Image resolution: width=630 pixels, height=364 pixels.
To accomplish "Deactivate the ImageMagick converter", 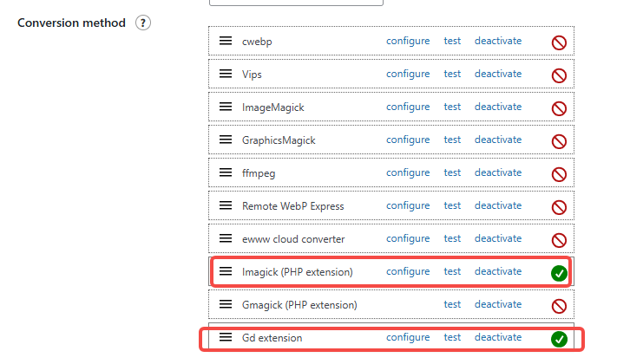I will tap(498, 107).
